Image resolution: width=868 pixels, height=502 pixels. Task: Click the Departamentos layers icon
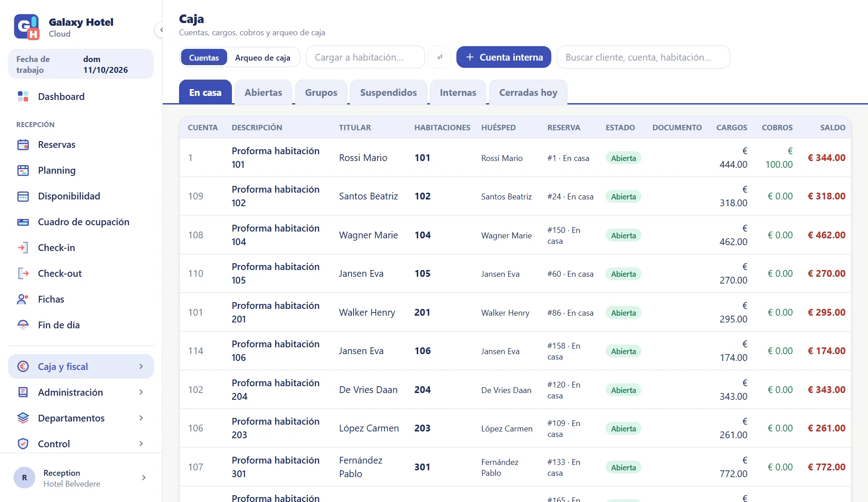click(x=23, y=418)
